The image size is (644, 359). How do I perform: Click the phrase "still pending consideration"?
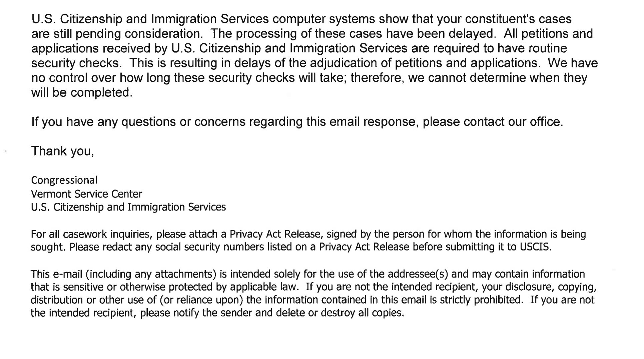click(127, 34)
